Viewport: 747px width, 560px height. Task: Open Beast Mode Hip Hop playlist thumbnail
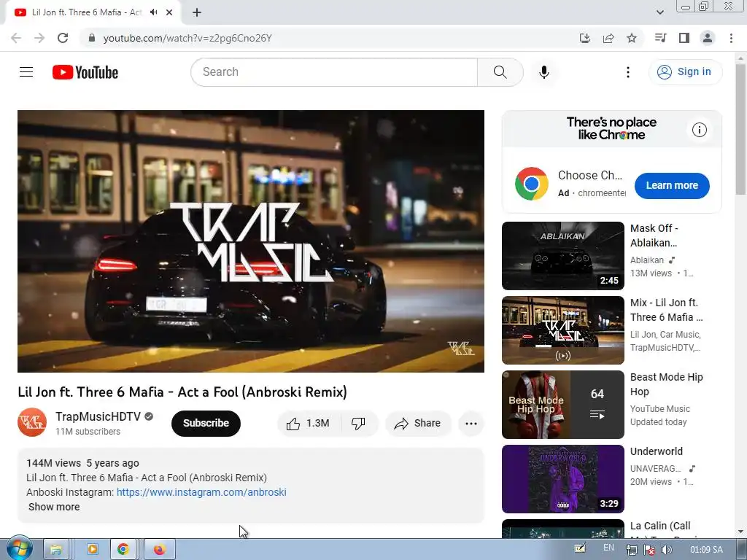[562, 404]
